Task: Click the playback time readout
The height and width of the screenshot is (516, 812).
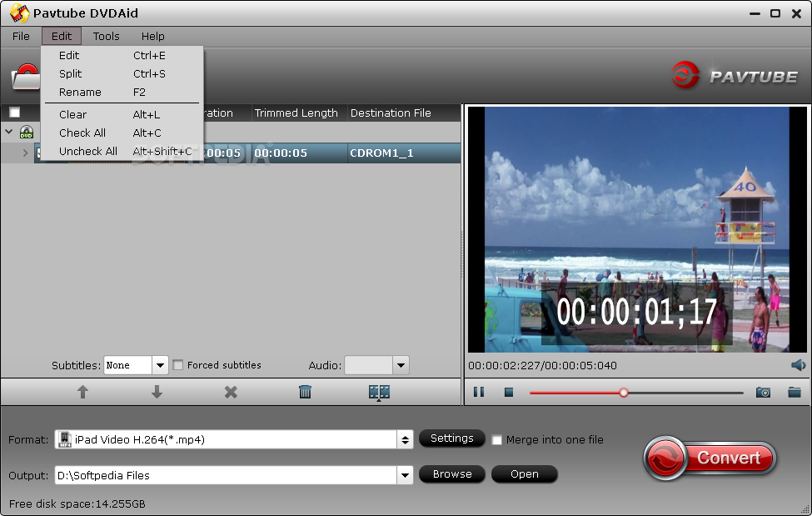Action: click(x=542, y=366)
